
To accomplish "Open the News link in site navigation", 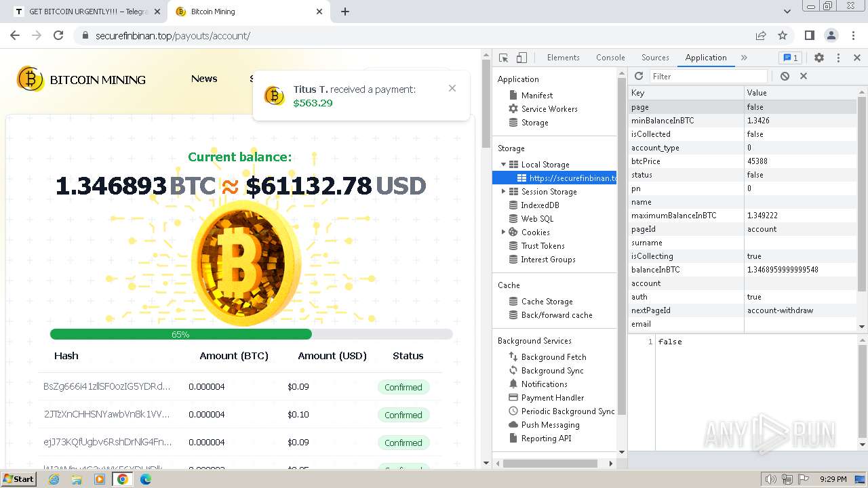I will [204, 79].
